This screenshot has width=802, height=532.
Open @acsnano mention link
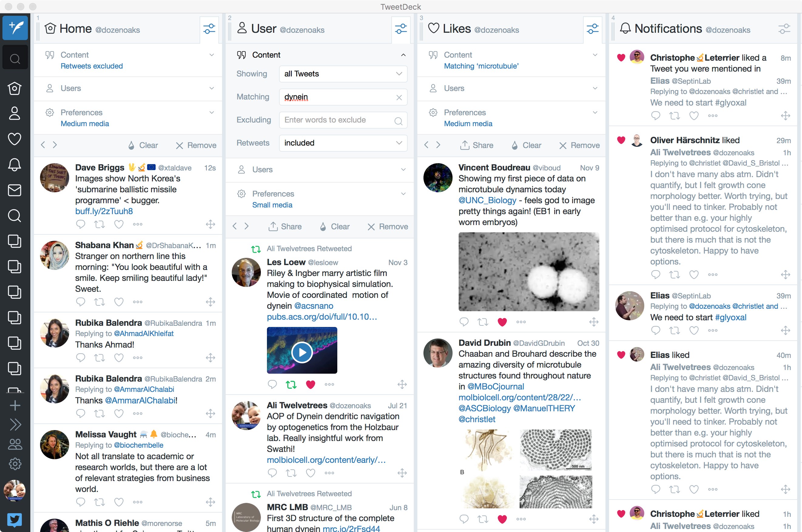coord(314,306)
